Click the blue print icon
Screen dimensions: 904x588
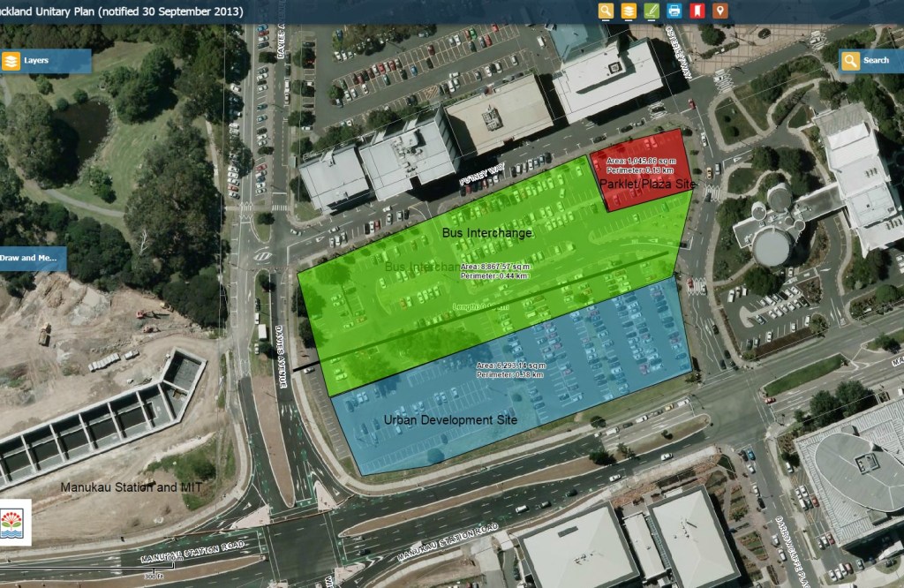pos(674,11)
